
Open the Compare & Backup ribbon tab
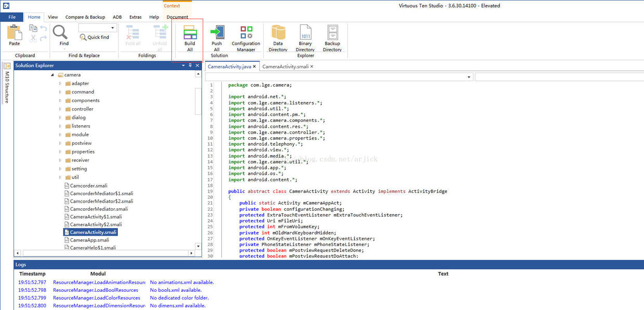pyautogui.click(x=85, y=17)
